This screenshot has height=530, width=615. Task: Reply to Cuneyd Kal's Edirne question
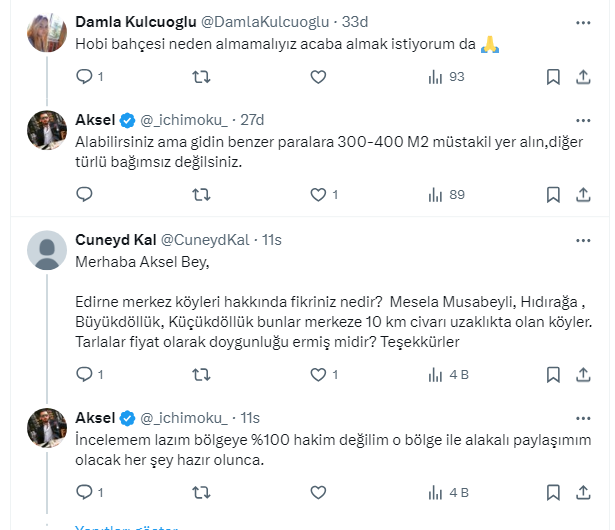point(84,375)
